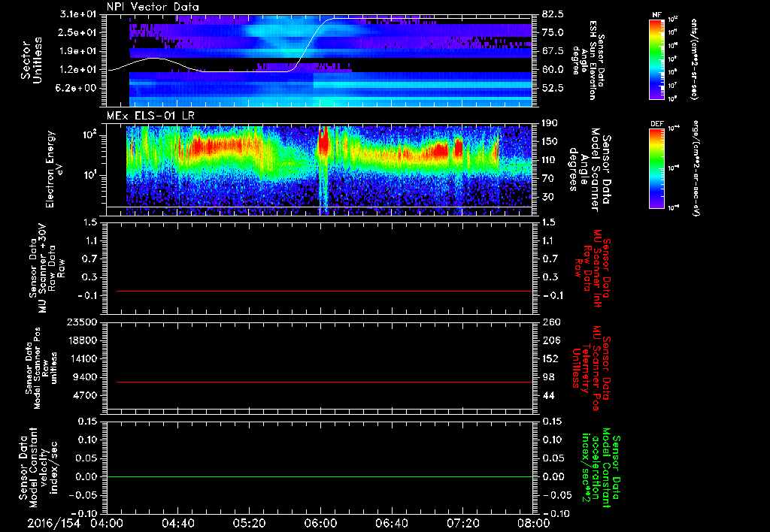Click the 05:20 time axis label
Image resolution: width=770 pixels, height=532 pixels.
250,522
